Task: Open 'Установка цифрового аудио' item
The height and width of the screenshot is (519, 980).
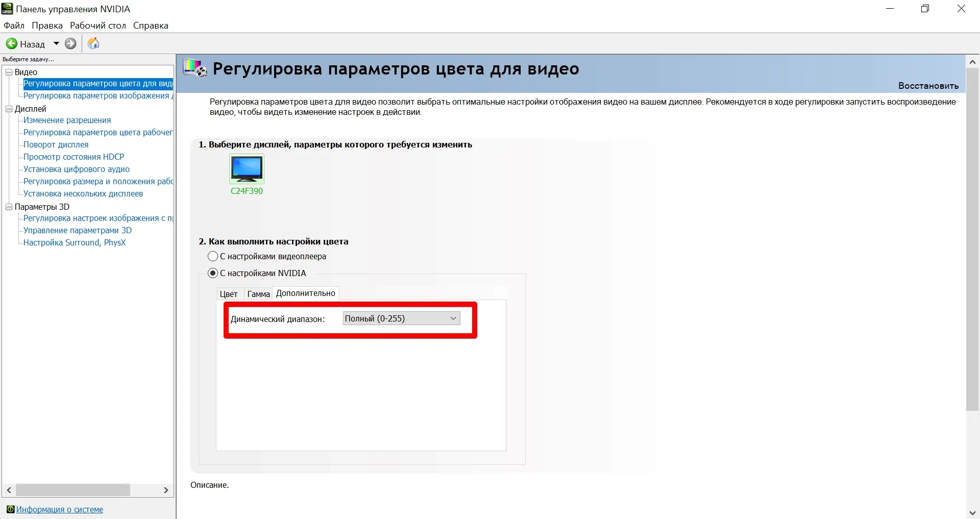Action: click(77, 169)
